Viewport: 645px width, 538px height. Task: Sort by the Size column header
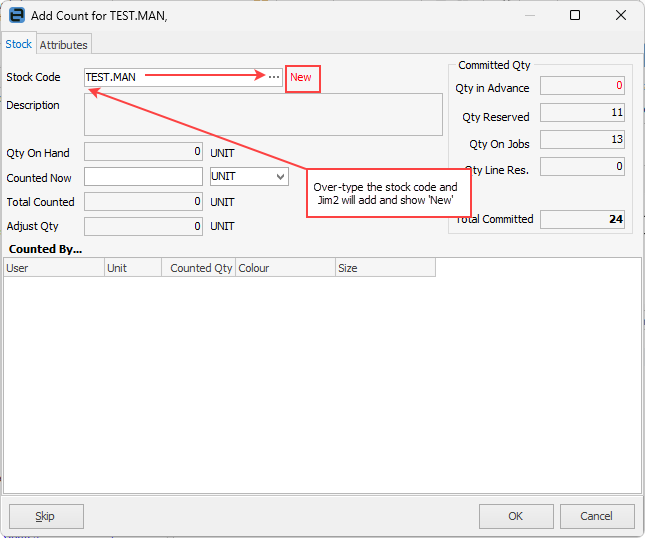[385, 268]
